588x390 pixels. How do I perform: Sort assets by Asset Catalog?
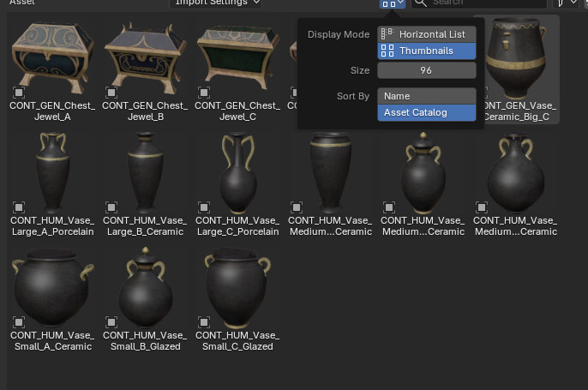click(427, 112)
